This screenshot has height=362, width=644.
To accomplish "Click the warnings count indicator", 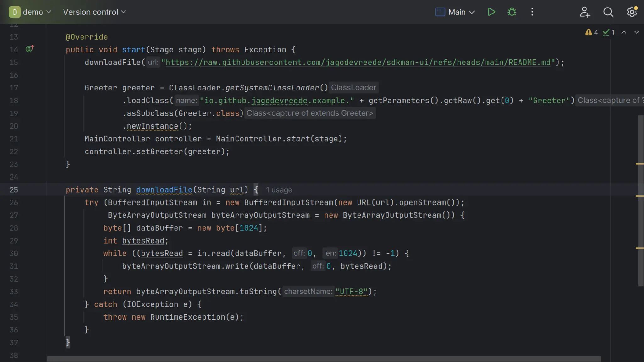I will (591, 32).
